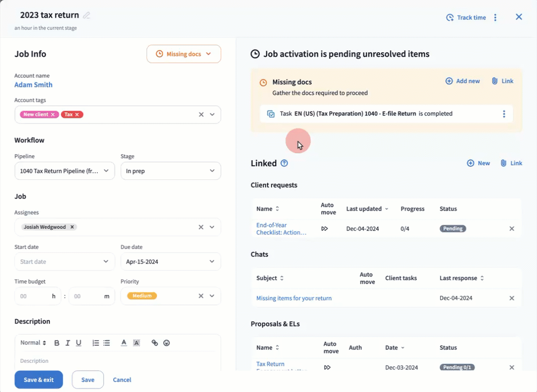
Task: Toggle bold formatting in Description editor
Action: coord(57,343)
